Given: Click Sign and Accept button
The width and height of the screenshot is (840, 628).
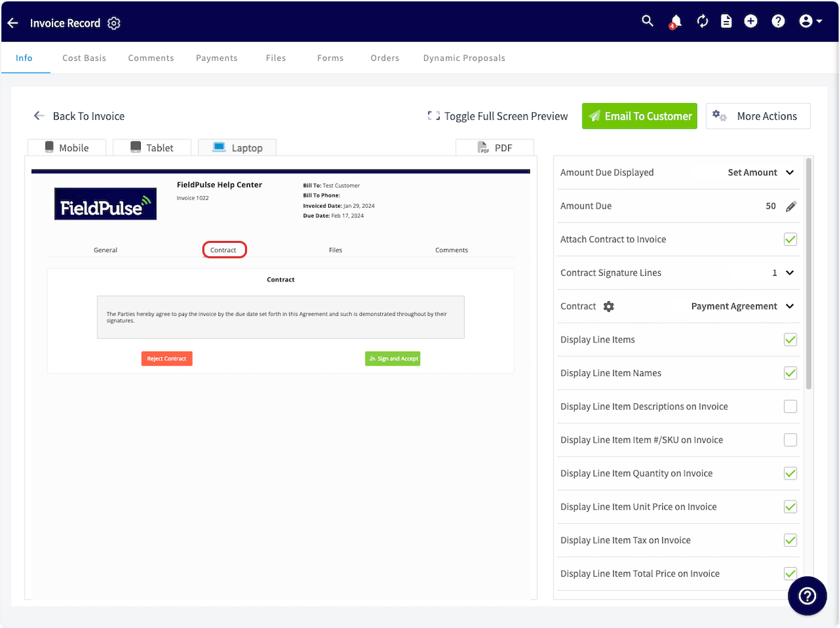Looking at the screenshot, I should pyautogui.click(x=393, y=358).
